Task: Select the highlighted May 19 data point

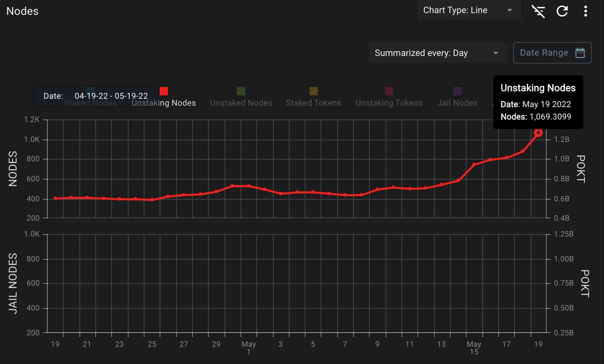Action: 539,133
